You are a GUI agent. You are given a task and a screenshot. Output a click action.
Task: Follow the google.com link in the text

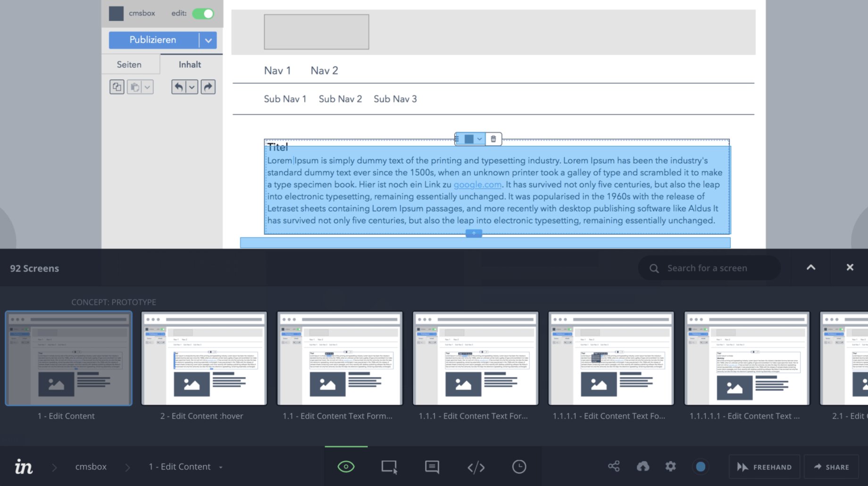point(477,184)
